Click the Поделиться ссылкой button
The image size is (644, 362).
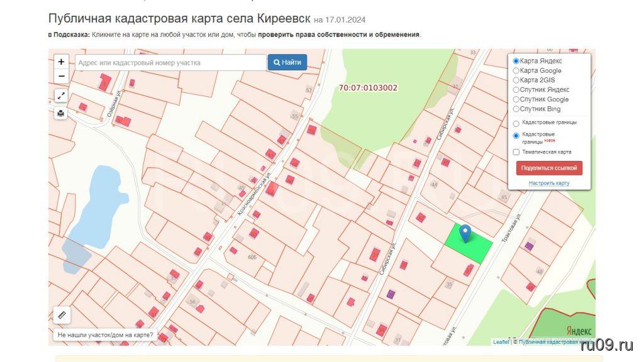(549, 168)
